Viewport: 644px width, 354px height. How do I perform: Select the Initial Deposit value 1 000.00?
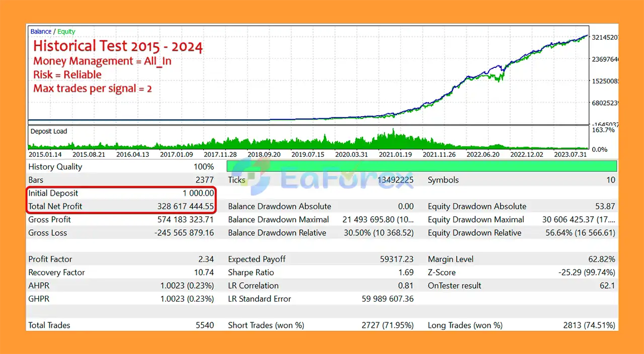point(198,193)
